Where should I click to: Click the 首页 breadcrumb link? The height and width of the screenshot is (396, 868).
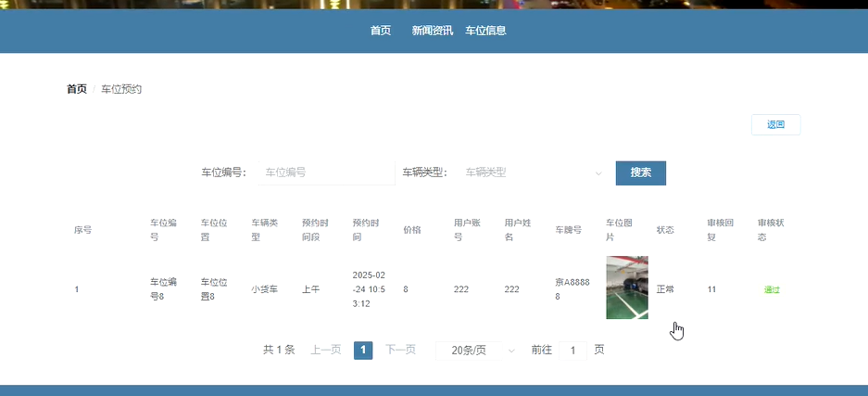tap(77, 89)
